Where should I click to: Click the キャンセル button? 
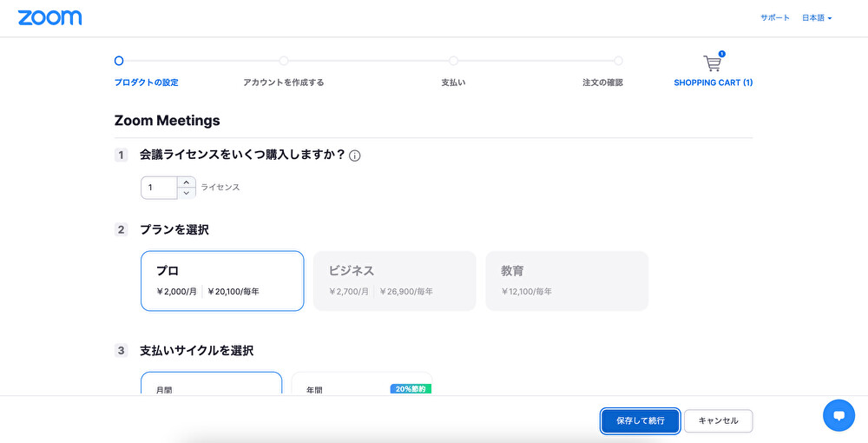[x=719, y=420]
